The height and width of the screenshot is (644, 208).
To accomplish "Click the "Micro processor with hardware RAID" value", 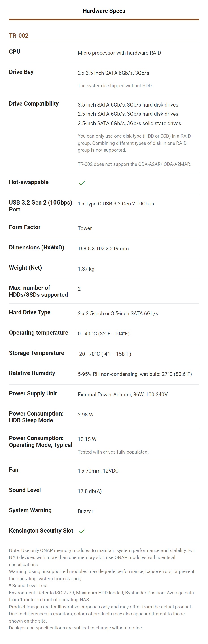I will 119,53.
